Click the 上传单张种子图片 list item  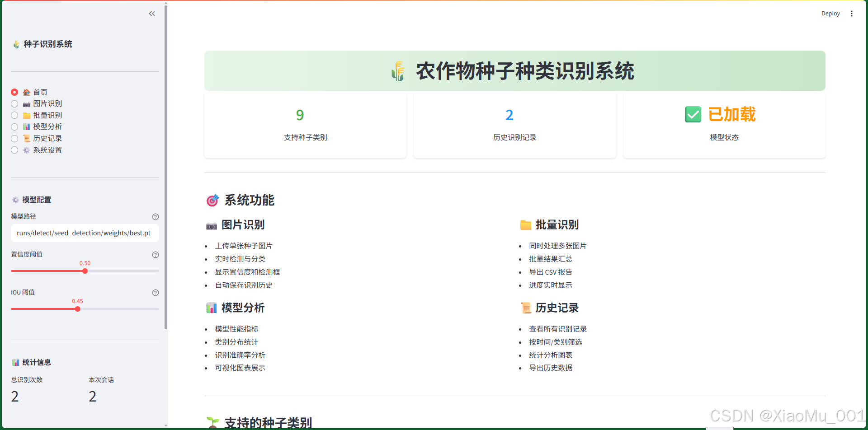coord(244,246)
